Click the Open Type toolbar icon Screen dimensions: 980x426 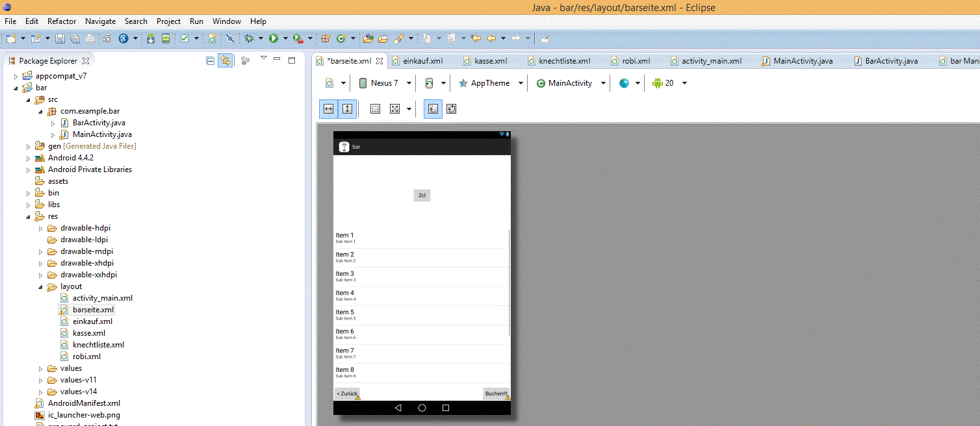pyautogui.click(x=368, y=38)
